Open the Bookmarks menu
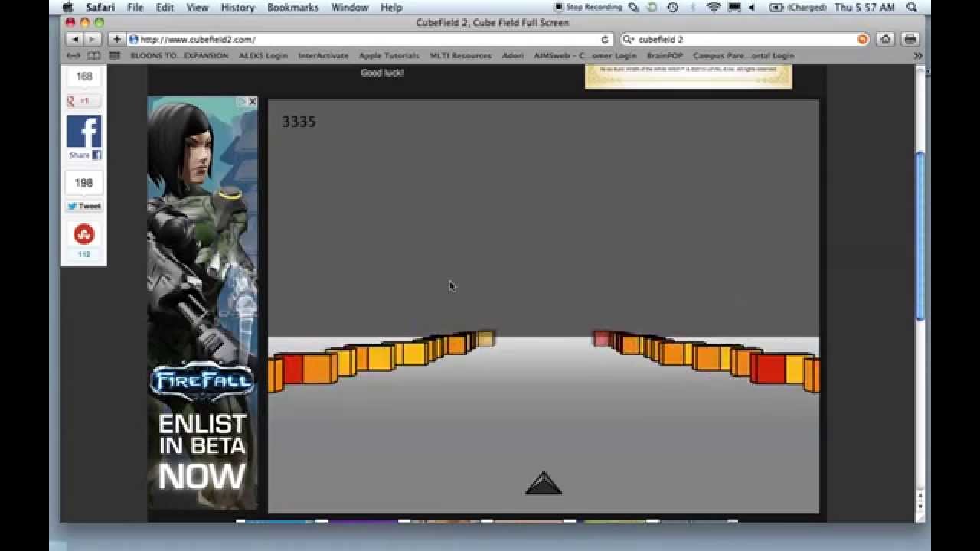The image size is (980, 551). coord(293,8)
